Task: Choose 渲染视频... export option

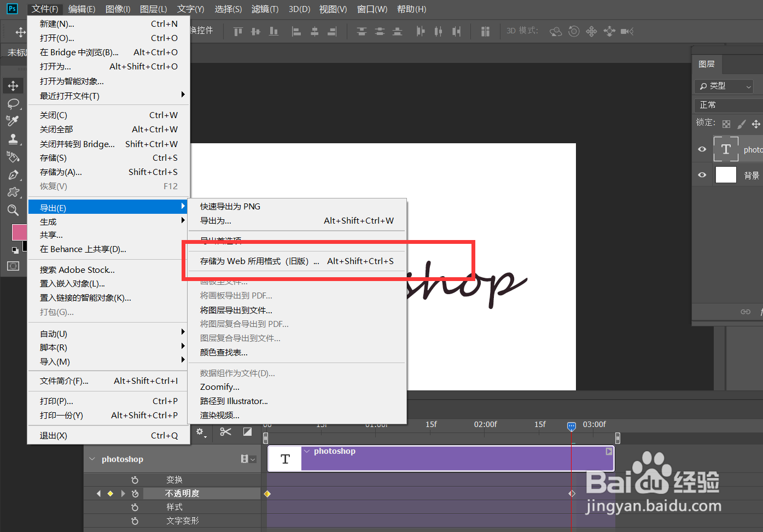Action: click(x=297, y=415)
